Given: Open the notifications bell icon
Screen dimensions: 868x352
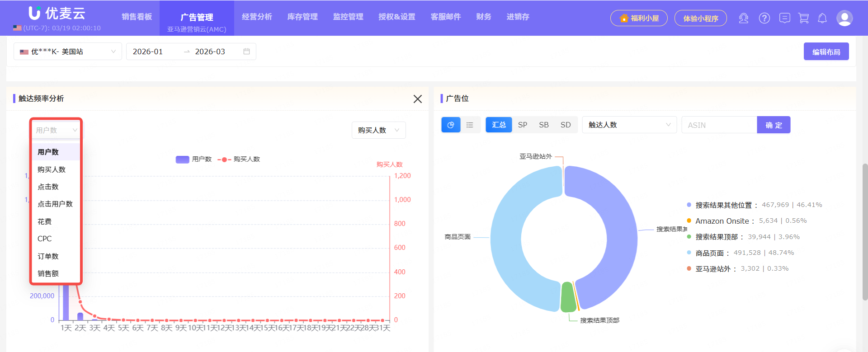Looking at the screenshot, I should tap(822, 18).
